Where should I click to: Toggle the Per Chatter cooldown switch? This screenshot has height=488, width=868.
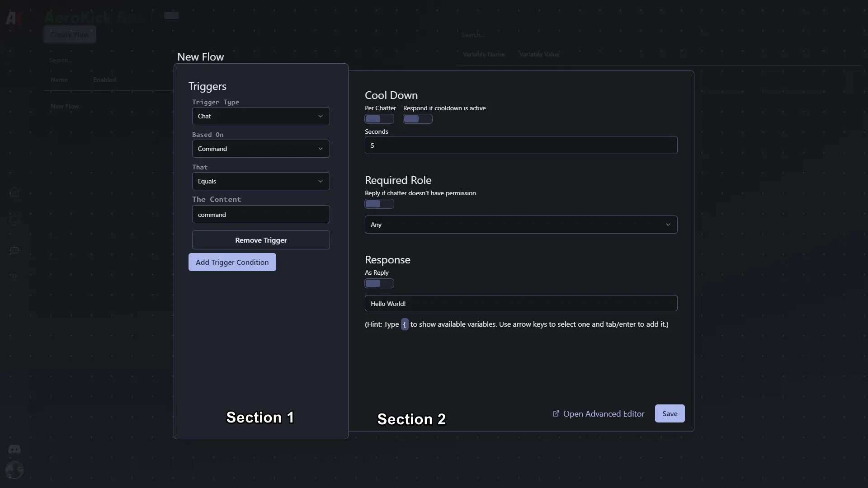[x=379, y=118]
